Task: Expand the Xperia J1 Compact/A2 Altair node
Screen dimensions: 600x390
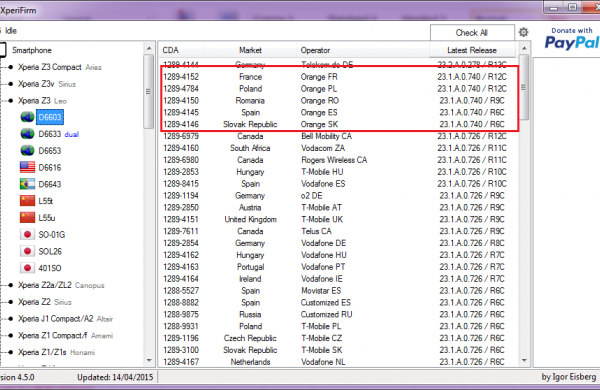Action: [x=10, y=319]
